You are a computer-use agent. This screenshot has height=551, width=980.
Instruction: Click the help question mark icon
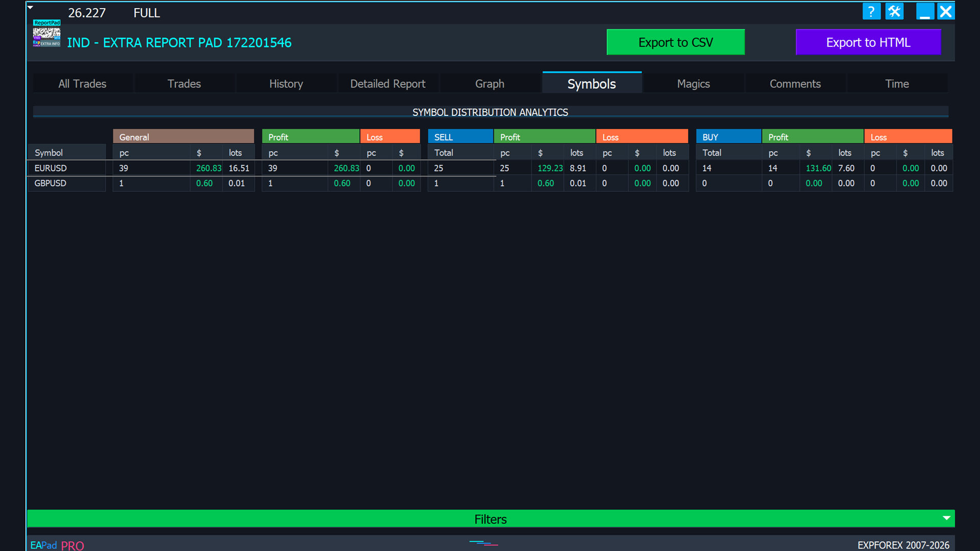(871, 11)
